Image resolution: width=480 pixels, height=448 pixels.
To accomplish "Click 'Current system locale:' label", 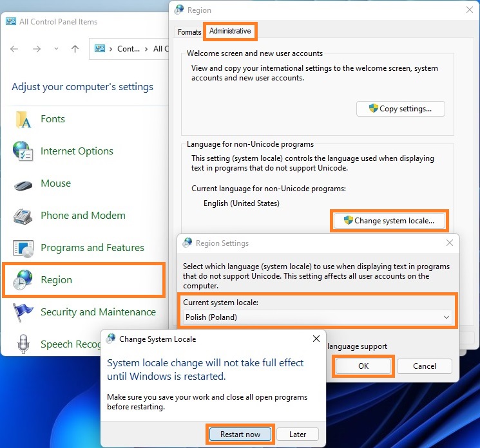I will click(x=220, y=303).
